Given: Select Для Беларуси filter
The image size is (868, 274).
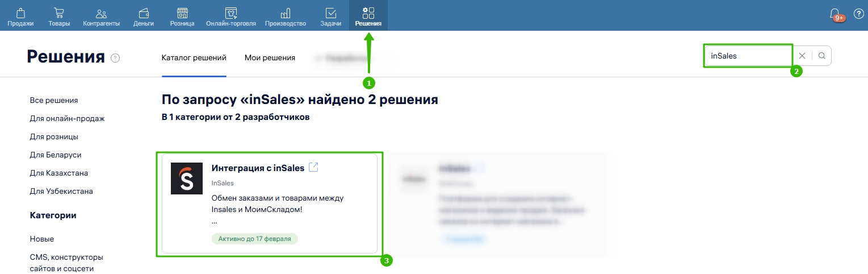Looking at the screenshot, I should click(56, 155).
